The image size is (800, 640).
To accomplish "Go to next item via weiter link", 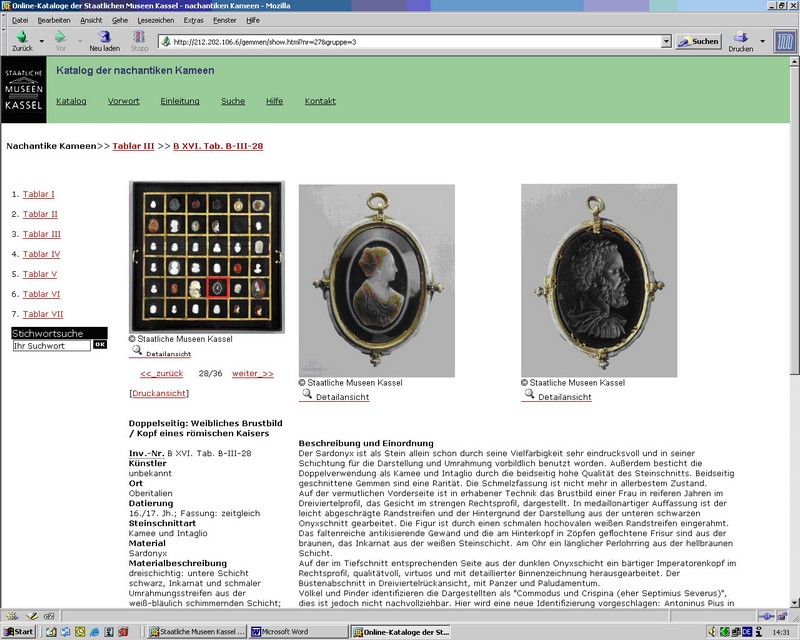I will coord(252,373).
